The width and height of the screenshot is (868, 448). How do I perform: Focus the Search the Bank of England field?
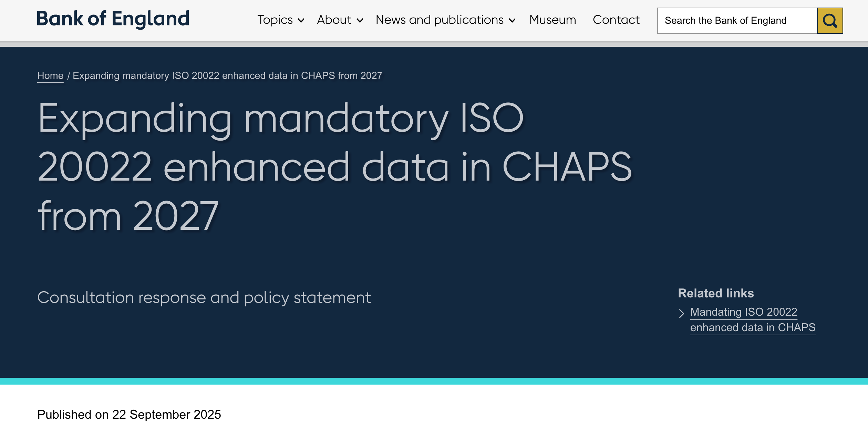pos(737,21)
